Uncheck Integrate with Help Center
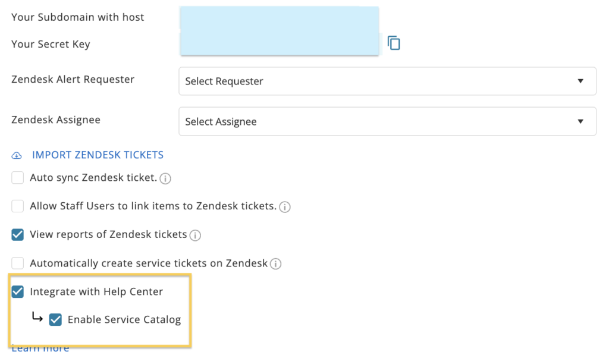The height and width of the screenshot is (364, 609). pos(17,292)
